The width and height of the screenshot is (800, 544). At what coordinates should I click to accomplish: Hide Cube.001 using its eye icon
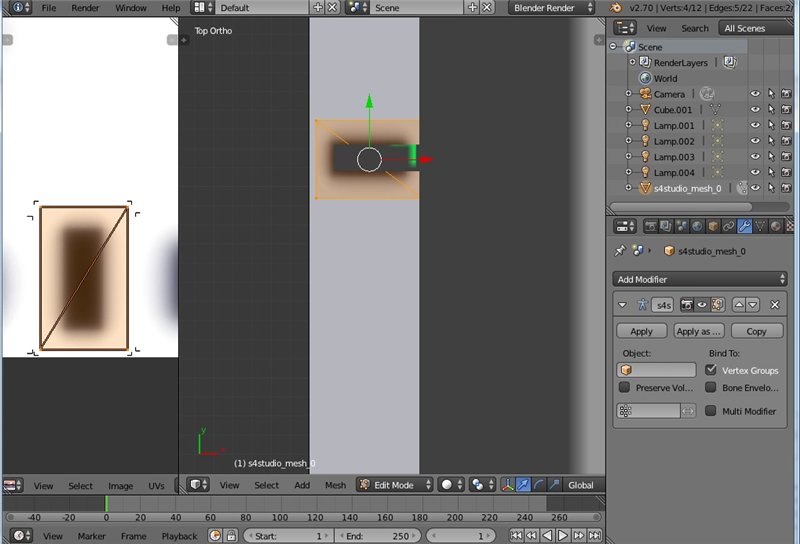(755, 110)
